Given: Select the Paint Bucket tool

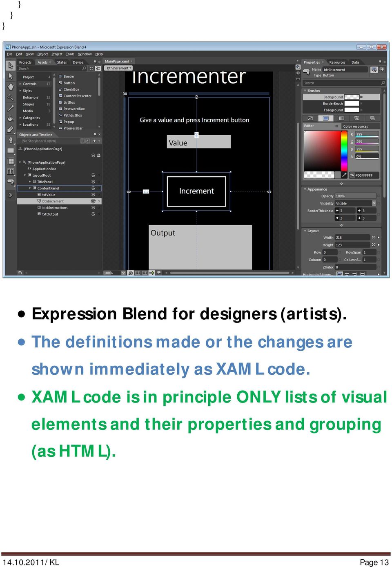Looking at the screenshot, I should pyautogui.click(x=11, y=118).
